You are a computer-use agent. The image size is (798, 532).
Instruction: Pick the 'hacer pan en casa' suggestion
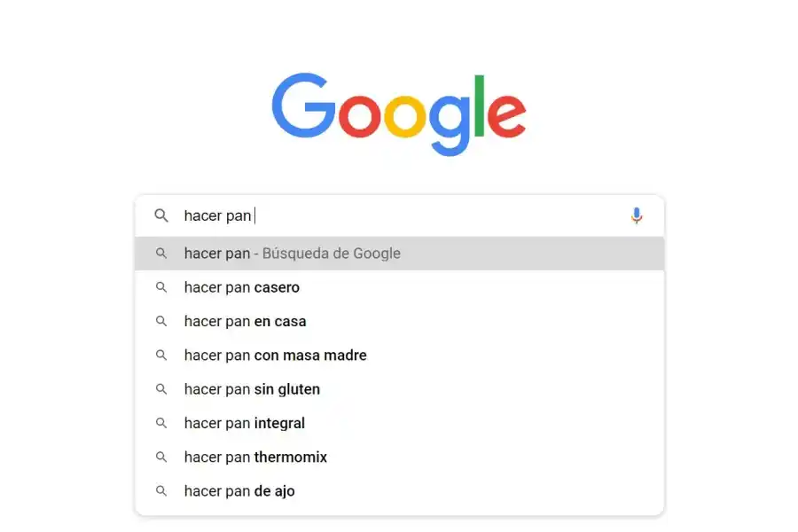[x=246, y=321]
